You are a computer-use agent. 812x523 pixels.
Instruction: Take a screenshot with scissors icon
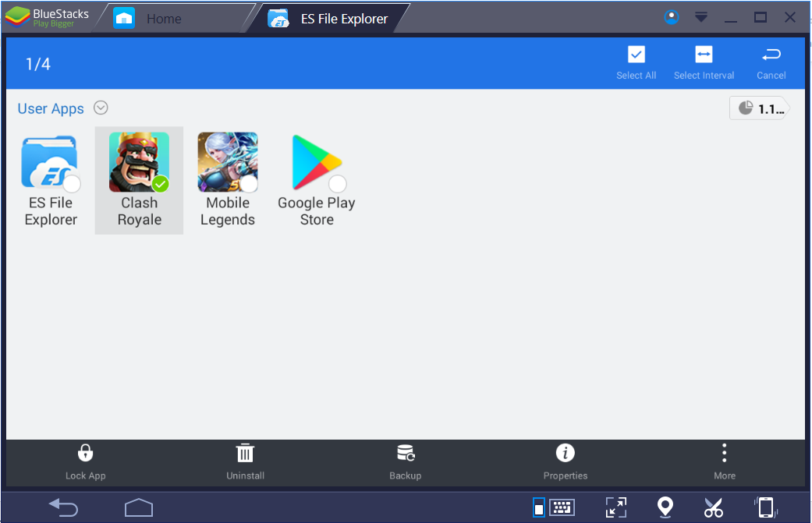click(x=713, y=507)
